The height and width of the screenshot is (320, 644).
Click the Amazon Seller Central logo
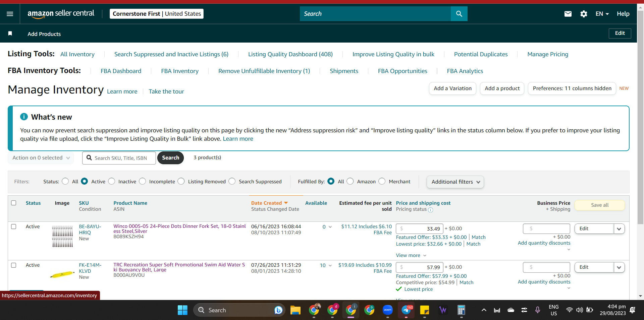[61, 14]
